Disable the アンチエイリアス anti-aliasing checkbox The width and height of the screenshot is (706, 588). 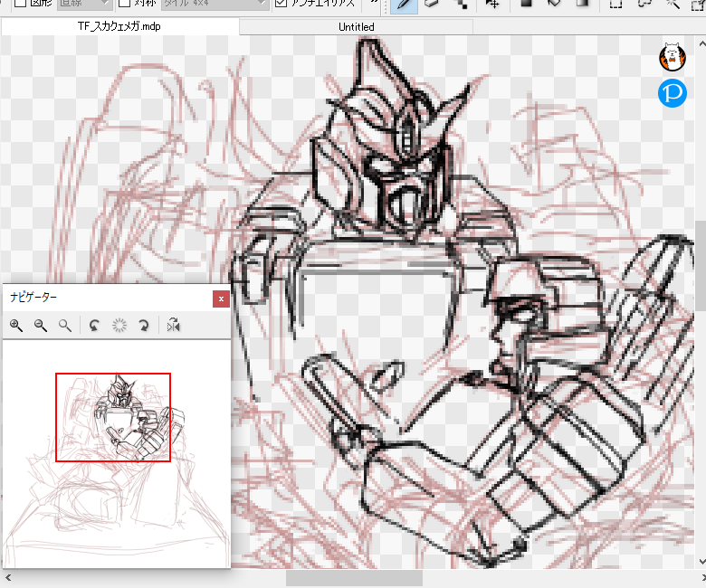(281, 3)
